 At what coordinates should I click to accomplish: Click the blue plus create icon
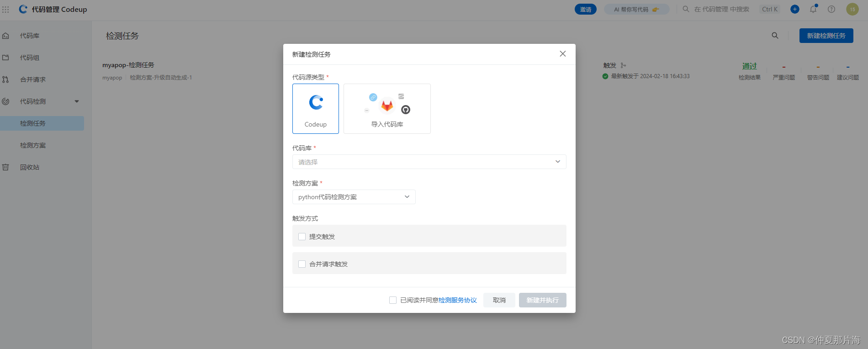click(795, 9)
